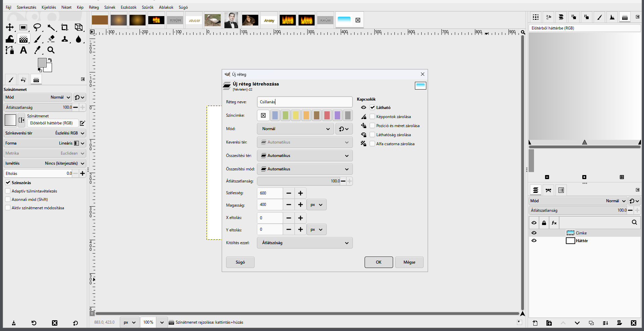The width and height of the screenshot is (644, 331).
Task: Select the Paintbrush tool
Action: tap(37, 39)
